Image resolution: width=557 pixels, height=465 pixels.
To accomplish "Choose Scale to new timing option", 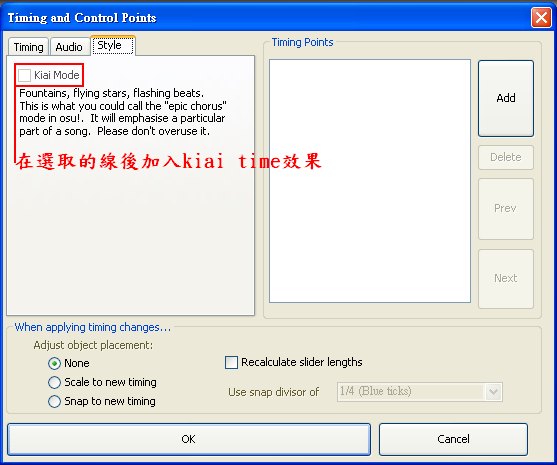I will 54,383.
